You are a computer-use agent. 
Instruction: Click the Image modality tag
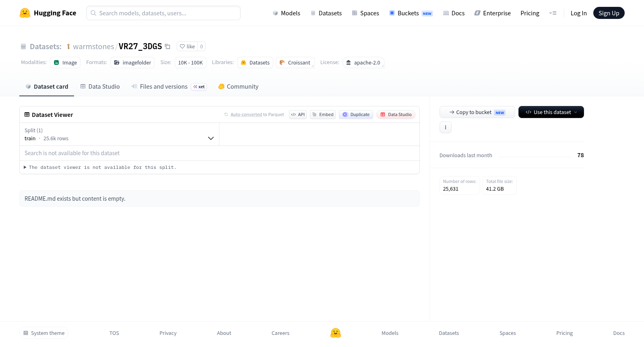coord(65,62)
